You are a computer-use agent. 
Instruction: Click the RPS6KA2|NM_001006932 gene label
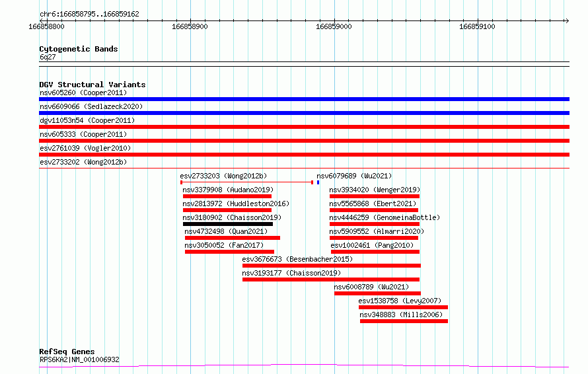click(79, 359)
